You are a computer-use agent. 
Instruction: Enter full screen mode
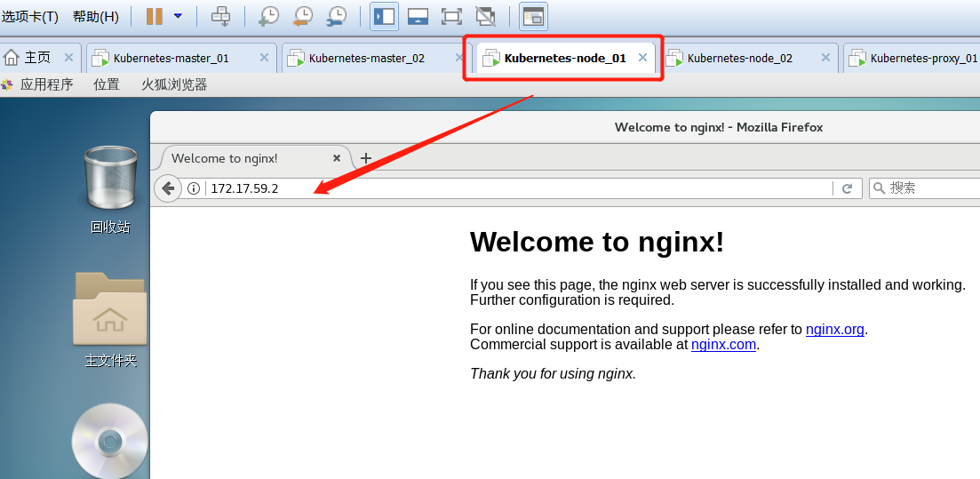[x=451, y=16]
